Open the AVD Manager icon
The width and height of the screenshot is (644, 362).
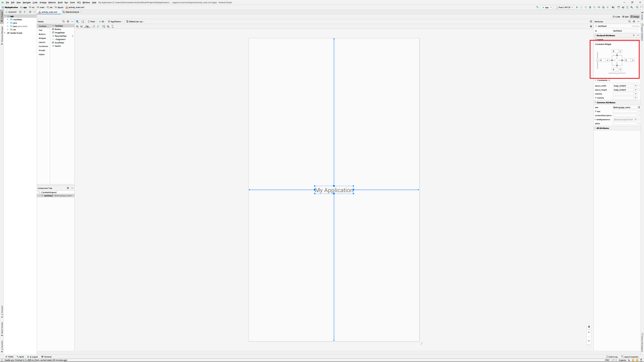[x=627, y=7]
